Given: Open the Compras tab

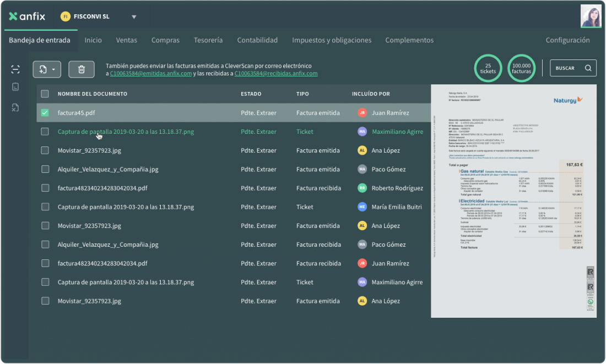Looking at the screenshot, I should click(165, 40).
